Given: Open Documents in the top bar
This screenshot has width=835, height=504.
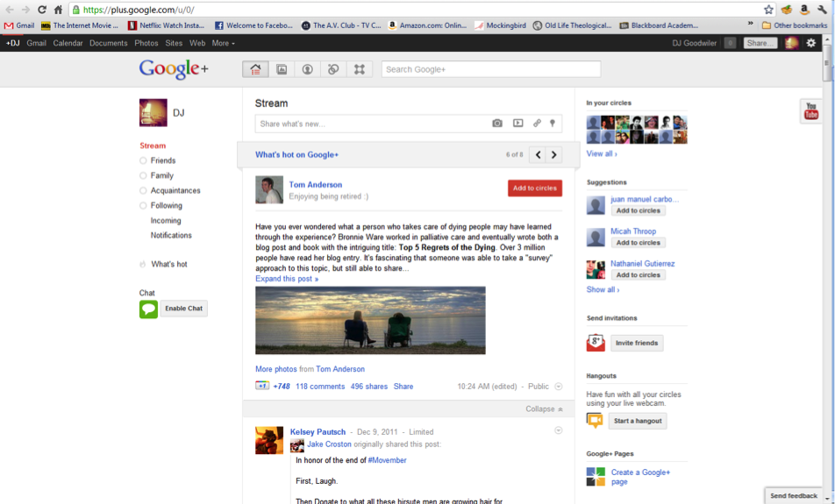Looking at the screenshot, I should (x=108, y=43).
